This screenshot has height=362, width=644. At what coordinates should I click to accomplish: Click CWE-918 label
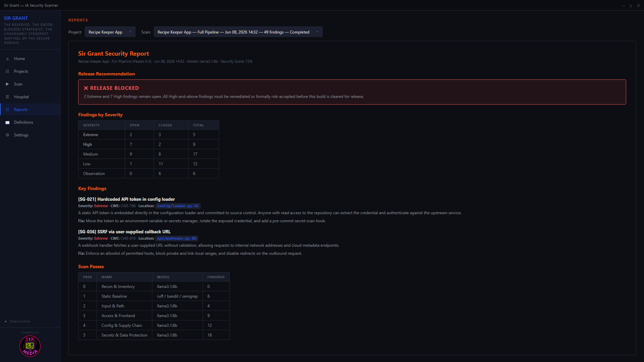coord(128,238)
